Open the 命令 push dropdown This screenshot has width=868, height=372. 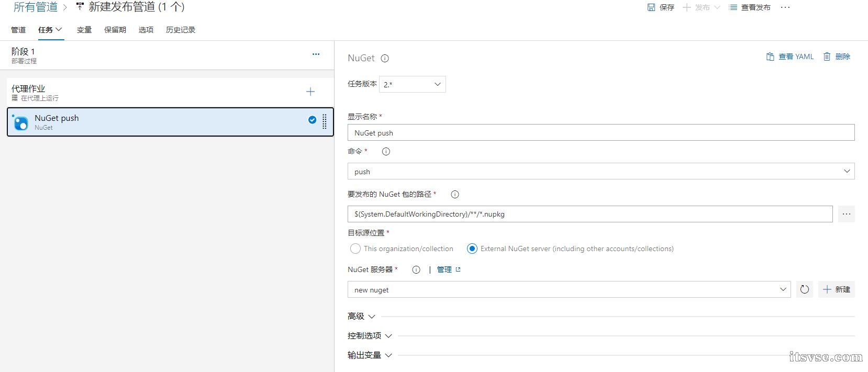pyautogui.click(x=601, y=171)
